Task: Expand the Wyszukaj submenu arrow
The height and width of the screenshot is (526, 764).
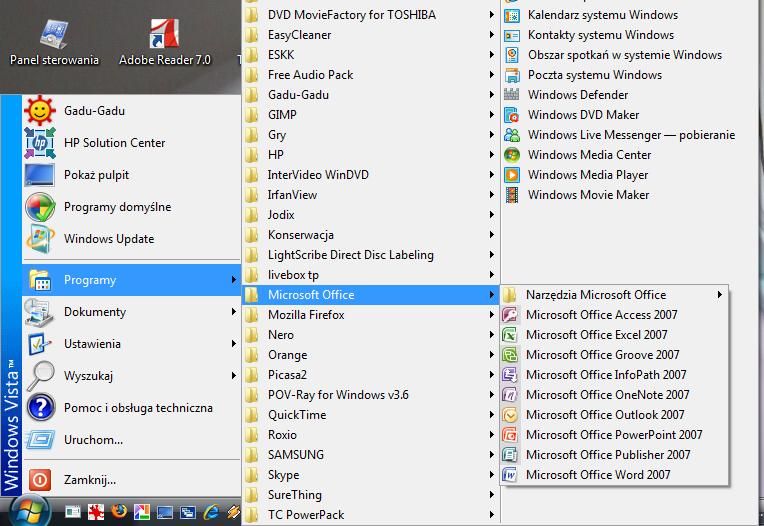Action: click(234, 376)
